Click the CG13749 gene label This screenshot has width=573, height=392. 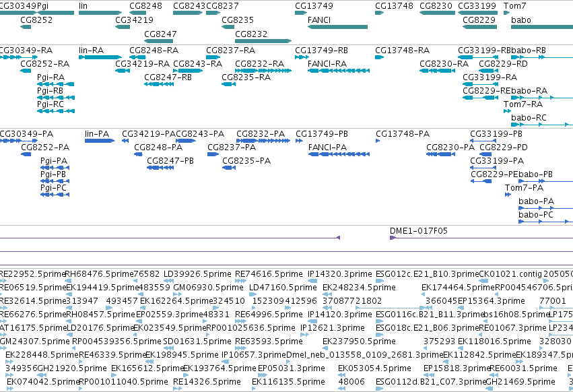coord(314,6)
